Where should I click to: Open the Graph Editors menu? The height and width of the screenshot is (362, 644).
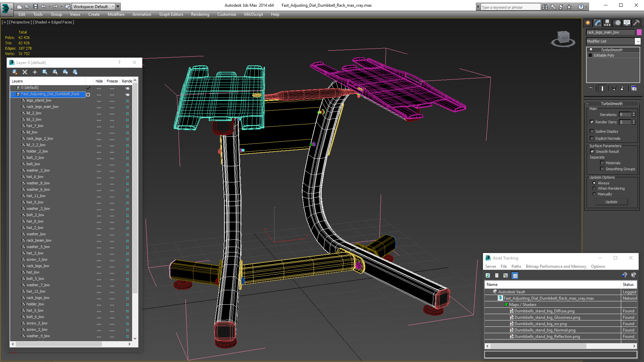tap(171, 14)
